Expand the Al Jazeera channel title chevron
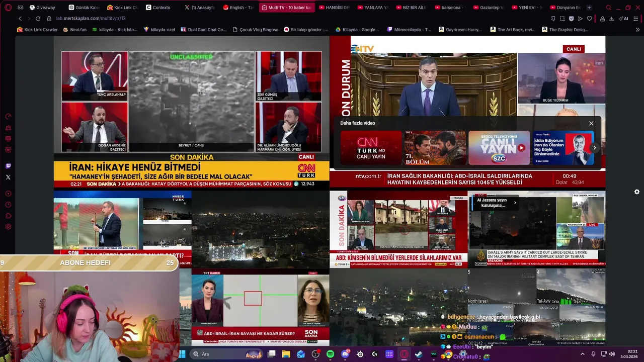644x362 pixels. coord(515,203)
